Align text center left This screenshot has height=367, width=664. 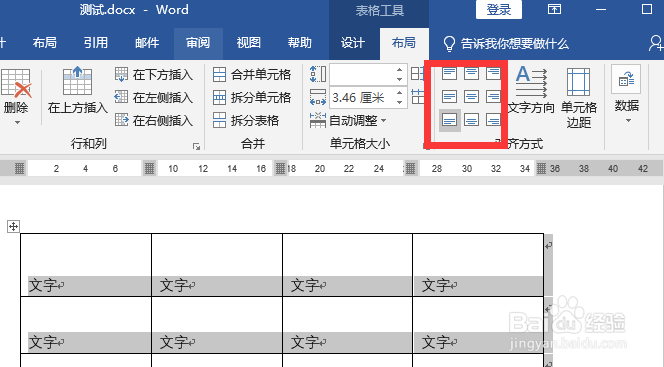[449, 97]
